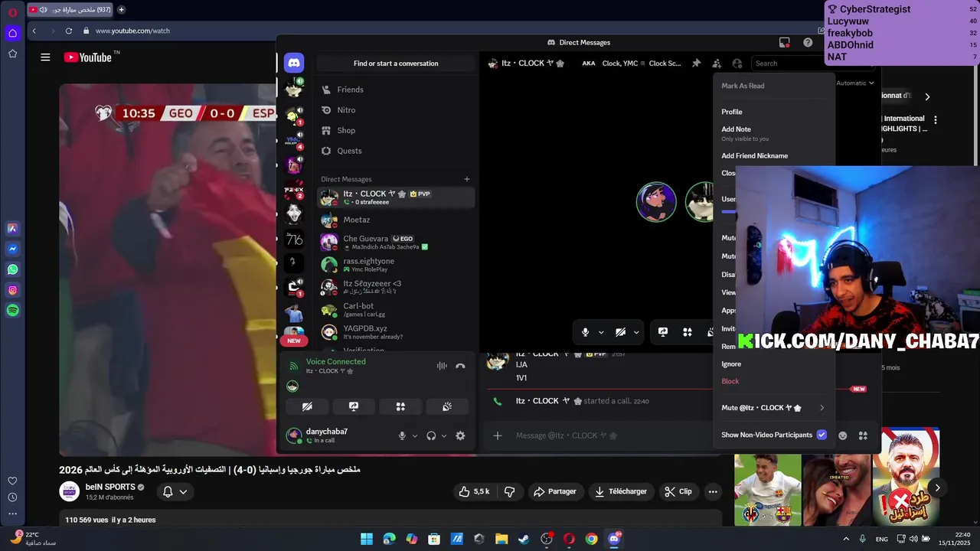Viewport: 980px width, 551px height.
Task: Open apps icon in message bar
Action: pyautogui.click(x=863, y=435)
